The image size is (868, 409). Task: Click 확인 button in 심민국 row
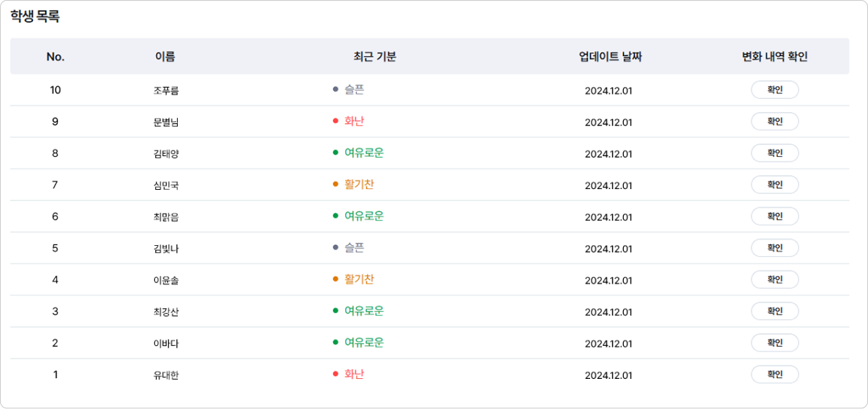[774, 185]
